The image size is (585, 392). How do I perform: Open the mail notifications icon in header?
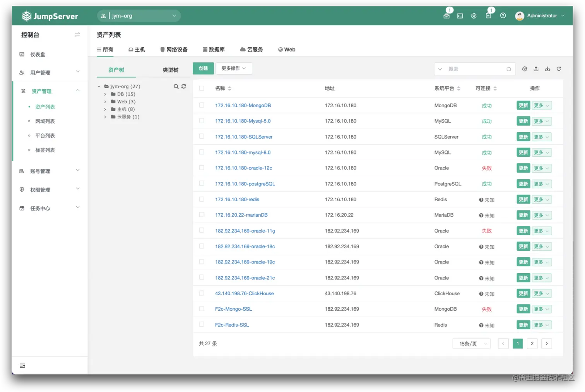(446, 16)
